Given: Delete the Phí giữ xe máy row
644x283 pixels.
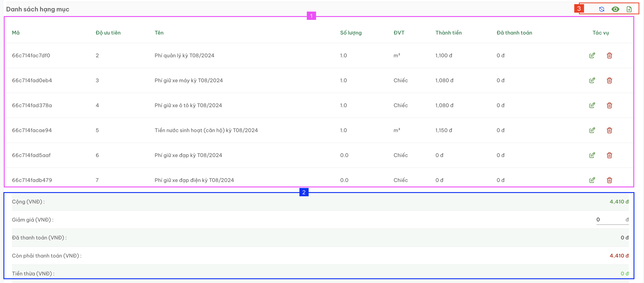Looking at the screenshot, I should 609,80.
